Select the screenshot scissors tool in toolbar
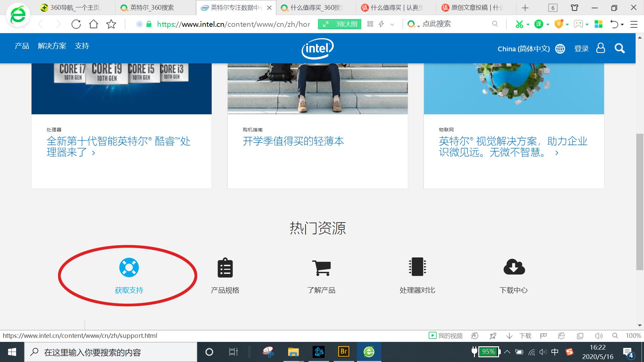The height and width of the screenshot is (362, 644). click(520, 24)
